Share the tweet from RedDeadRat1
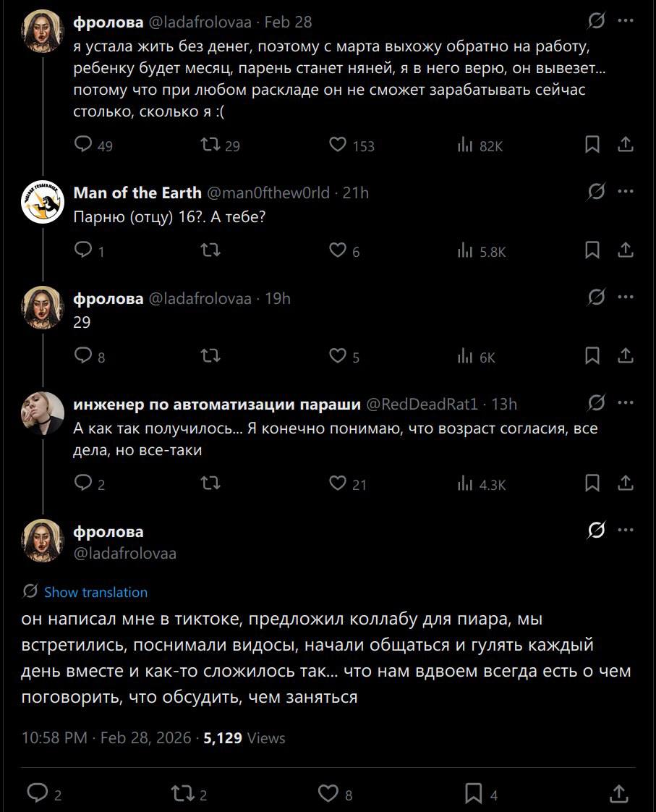 point(626,483)
